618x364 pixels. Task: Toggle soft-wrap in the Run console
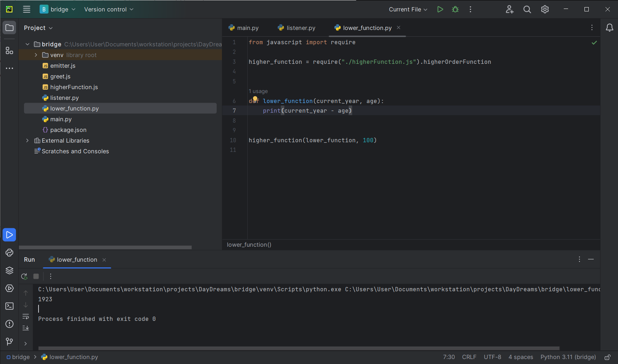pyautogui.click(x=26, y=317)
